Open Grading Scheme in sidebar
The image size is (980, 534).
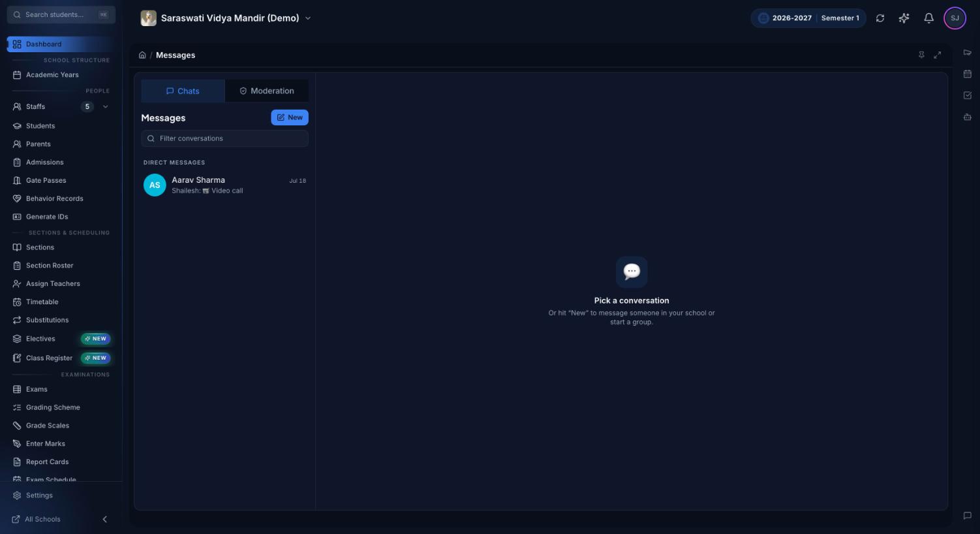tap(61, 407)
